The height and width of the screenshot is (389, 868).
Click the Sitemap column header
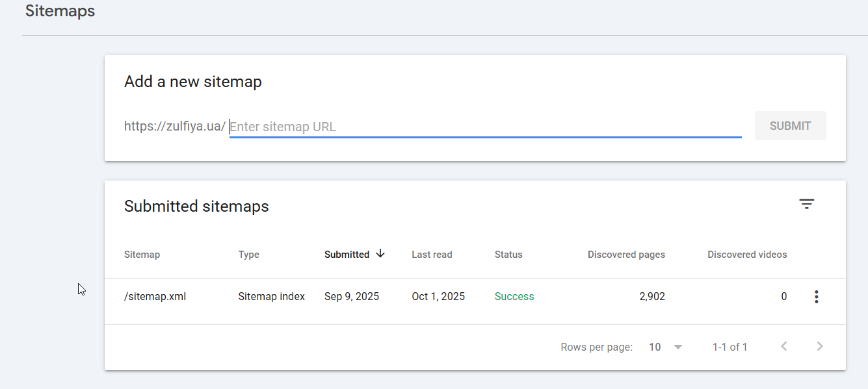coord(142,255)
